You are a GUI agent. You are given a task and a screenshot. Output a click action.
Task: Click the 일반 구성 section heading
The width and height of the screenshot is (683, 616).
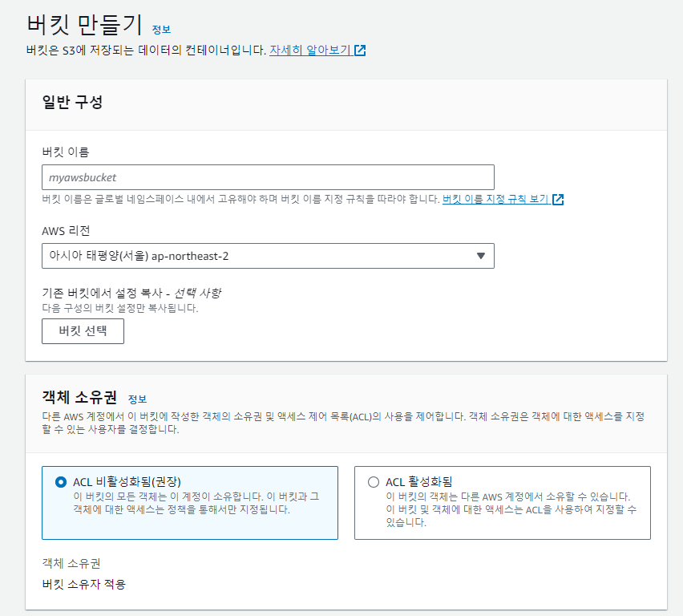72,102
